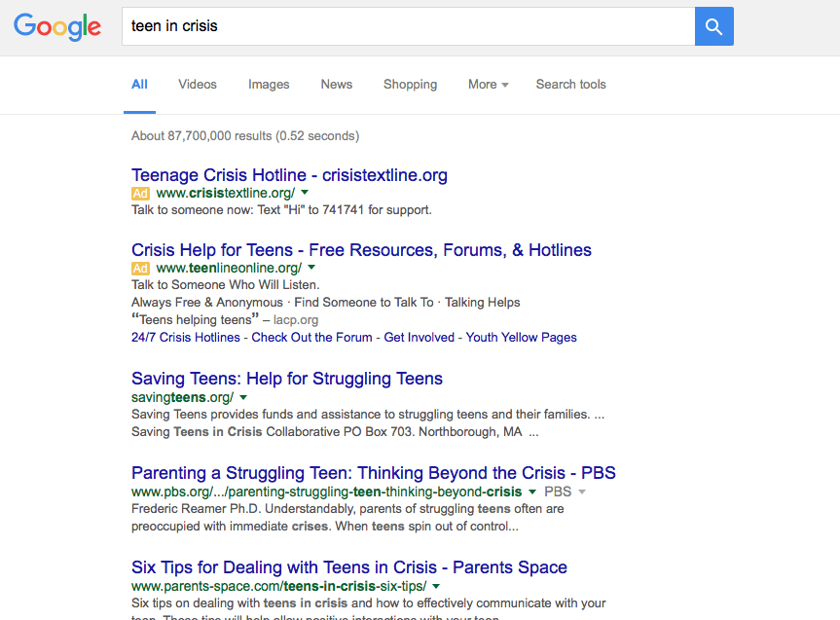Click the Ad badge beside crisistextline.org
The image size is (840, 620).
[140, 194]
